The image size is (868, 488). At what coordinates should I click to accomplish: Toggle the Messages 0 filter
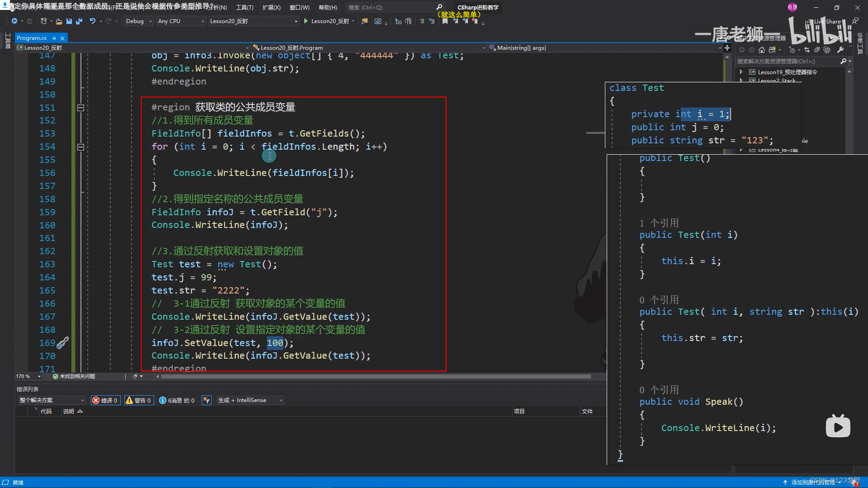(177, 400)
